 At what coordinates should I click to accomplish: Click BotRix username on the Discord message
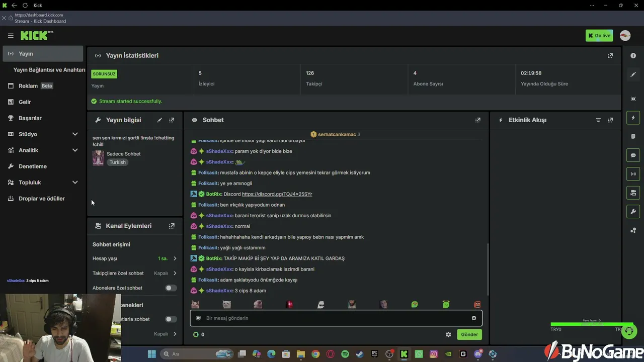pyautogui.click(x=214, y=194)
